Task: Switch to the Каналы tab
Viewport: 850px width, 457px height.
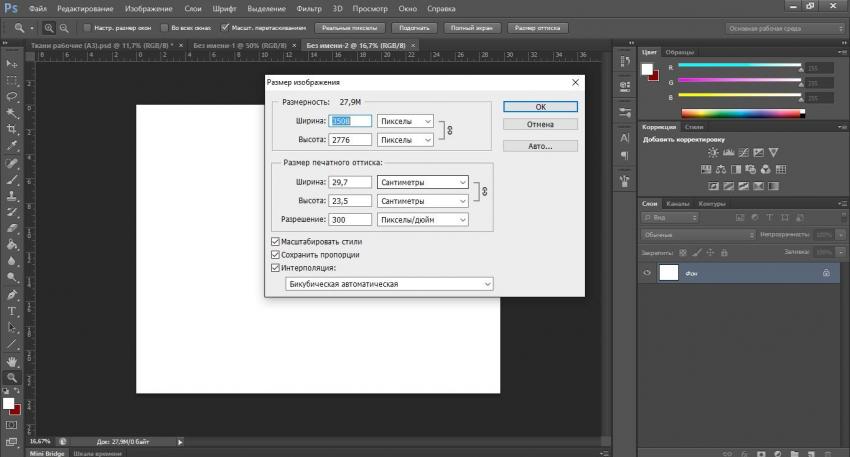Action: coord(677,204)
